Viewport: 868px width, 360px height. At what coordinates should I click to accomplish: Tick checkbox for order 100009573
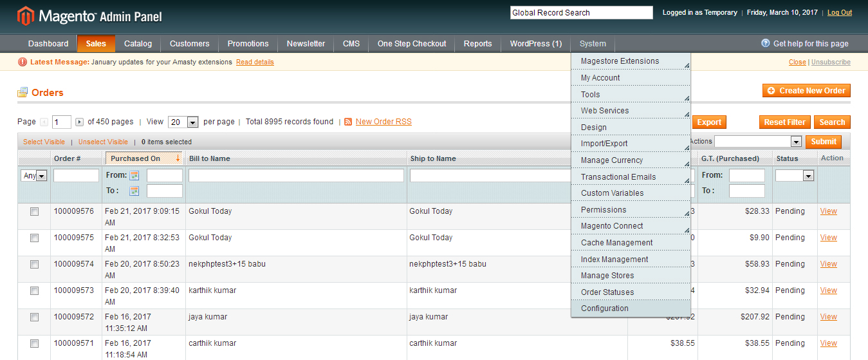[x=35, y=290]
